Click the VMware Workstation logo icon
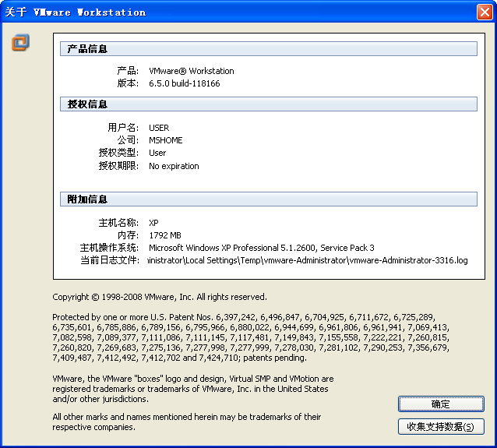497x448 pixels. click(x=20, y=42)
